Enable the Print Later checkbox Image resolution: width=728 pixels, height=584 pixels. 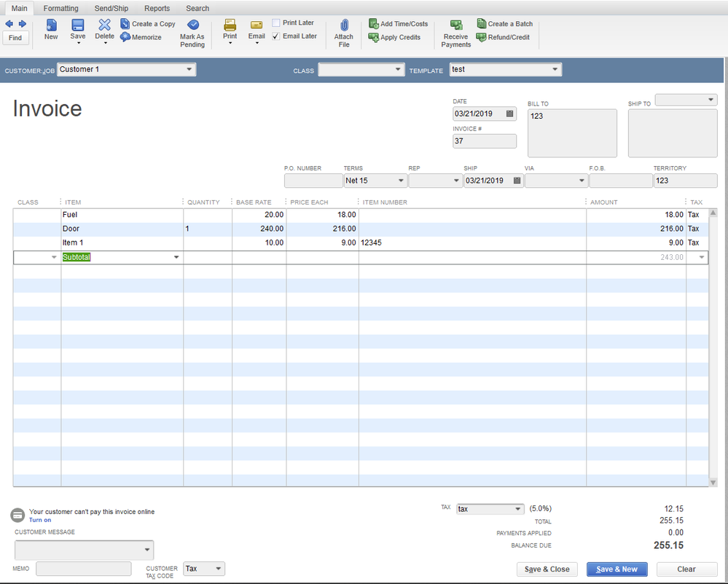[276, 23]
